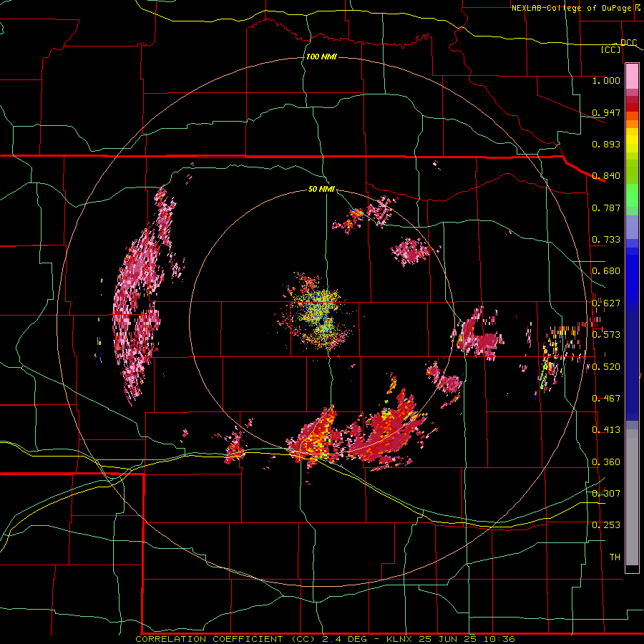
Task: Select the 0.307 legend value
Action: click(606, 494)
